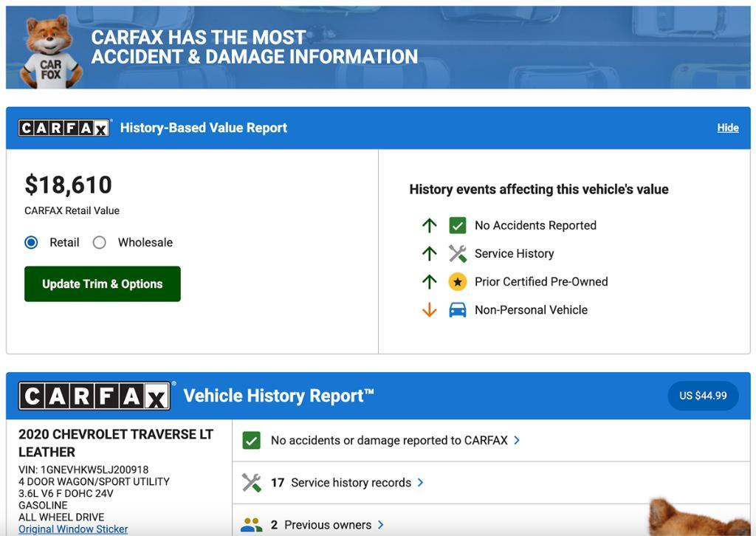Open 2 Previous owners details
The image size is (756, 536).
[321, 525]
